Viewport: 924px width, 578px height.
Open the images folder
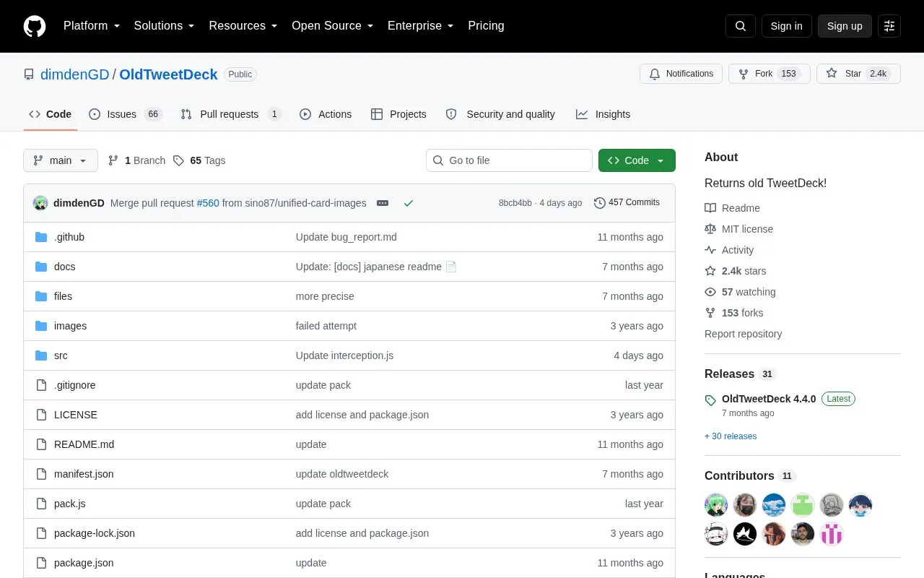pos(70,326)
